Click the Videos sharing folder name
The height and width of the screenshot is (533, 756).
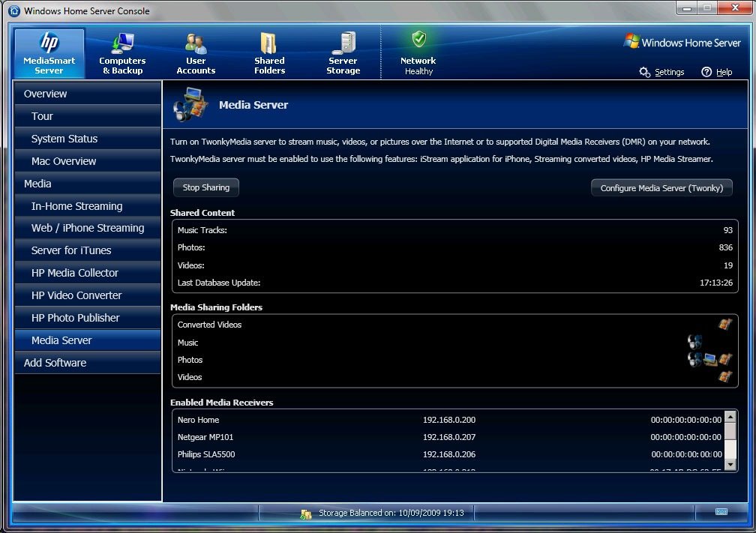coord(190,377)
